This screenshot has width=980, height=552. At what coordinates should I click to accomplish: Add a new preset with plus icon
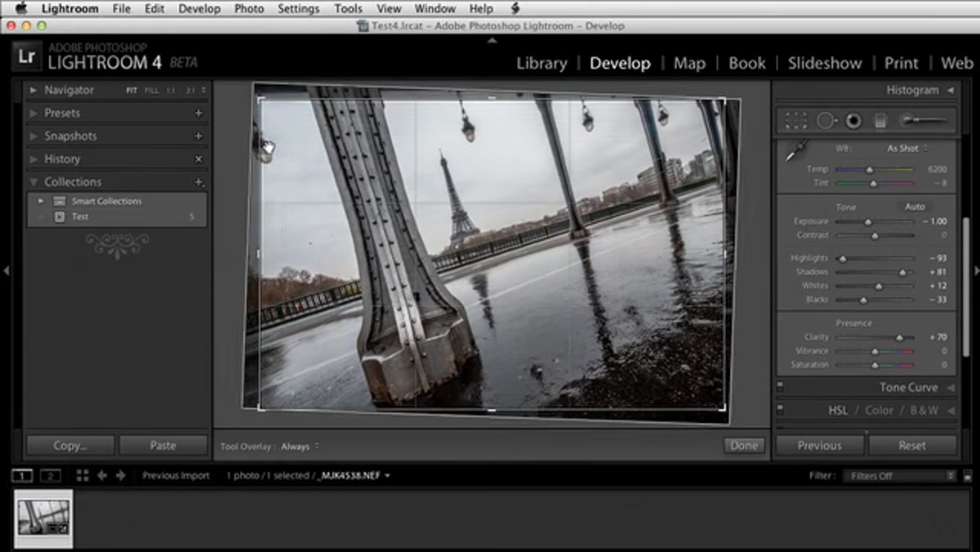tap(198, 114)
